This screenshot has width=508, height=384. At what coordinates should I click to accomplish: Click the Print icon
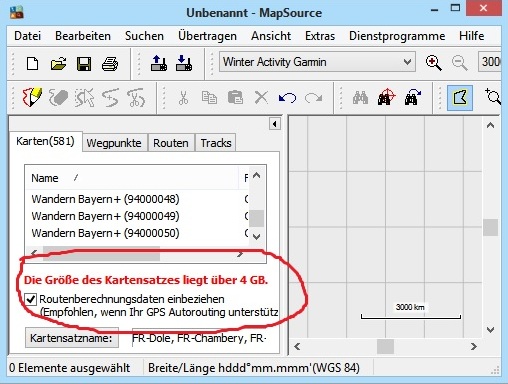click(110, 63)
